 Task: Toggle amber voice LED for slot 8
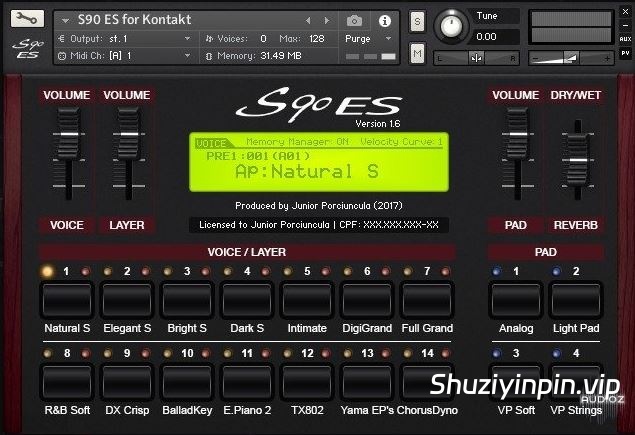47,354
